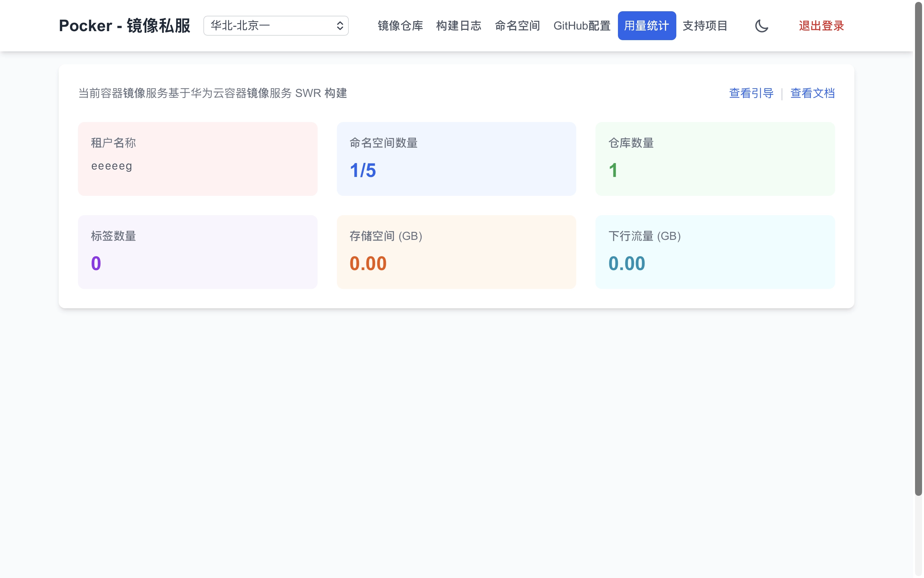Click the Pocker - 镜像私服 title

[125, 26]
